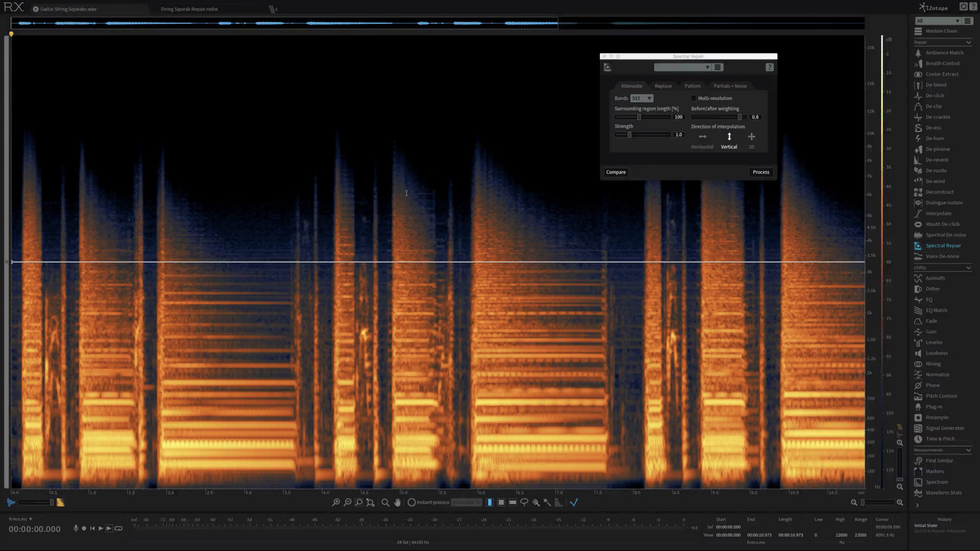
Task: Toggle the Instant process option
Action: (412, 503)
